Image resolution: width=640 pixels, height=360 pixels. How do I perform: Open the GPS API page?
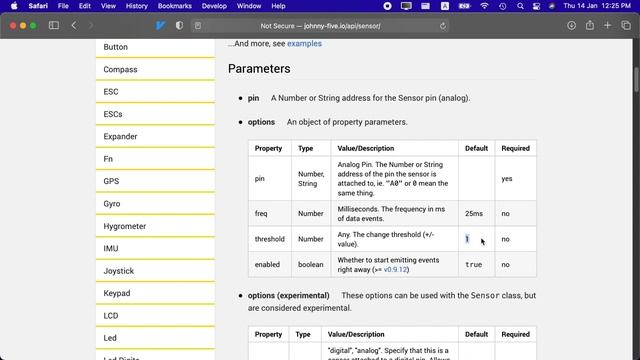point(156,181)
